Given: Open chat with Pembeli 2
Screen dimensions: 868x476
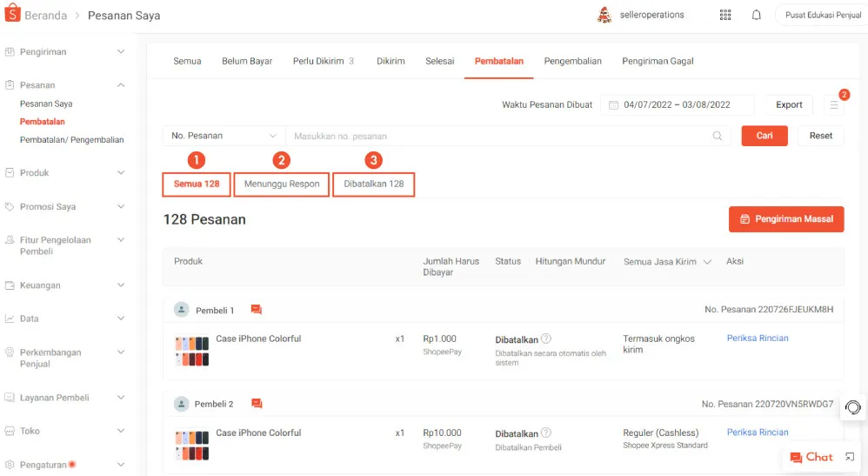Looking at the screenshot, I should pos(257,404).
